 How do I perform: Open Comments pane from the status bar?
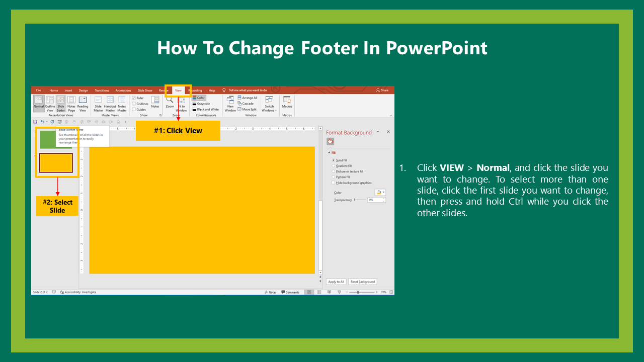click(290, 292)
